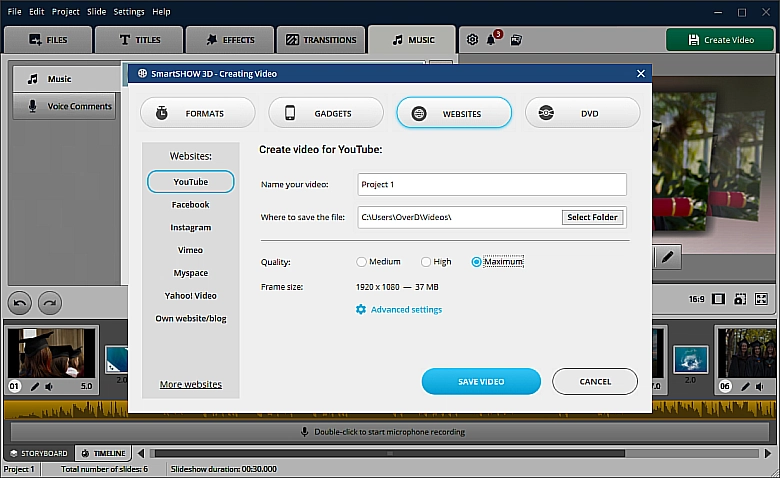Click the Select Folder button

[592, 217]
